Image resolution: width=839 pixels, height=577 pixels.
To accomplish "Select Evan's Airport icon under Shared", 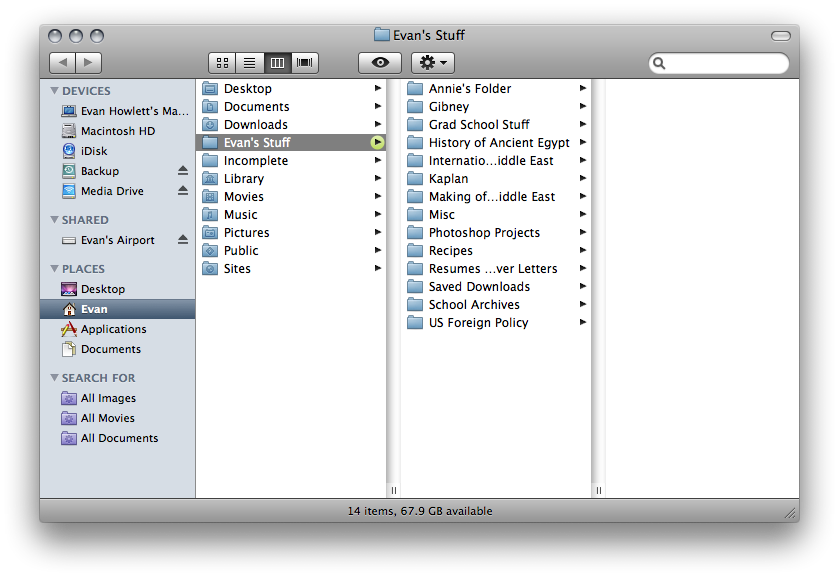I will (x=69, y=240).
